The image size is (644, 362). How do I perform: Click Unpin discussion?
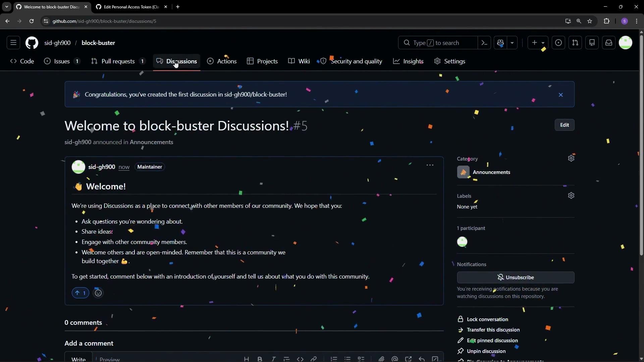[x=481, y=351]
